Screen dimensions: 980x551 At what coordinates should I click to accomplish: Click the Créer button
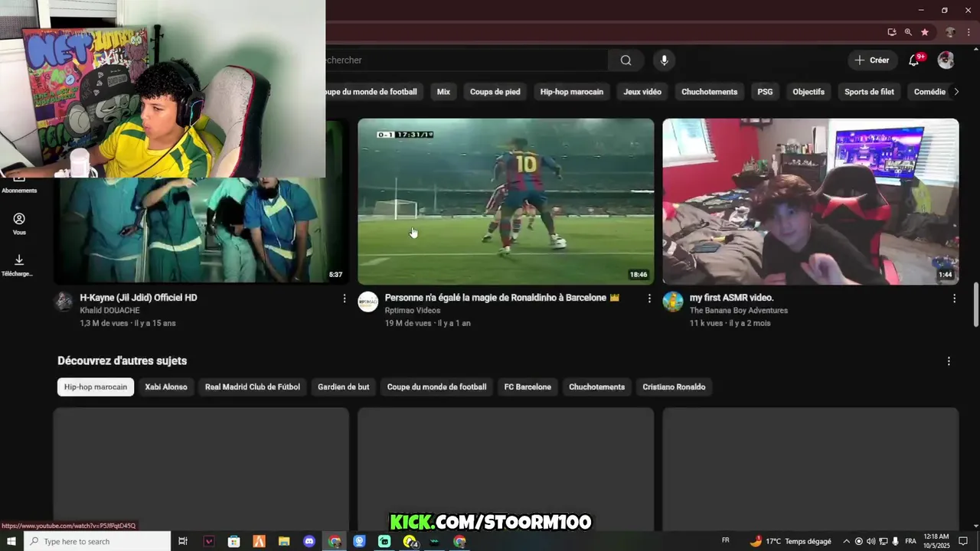pyautogui.click(x=872, y=60)
